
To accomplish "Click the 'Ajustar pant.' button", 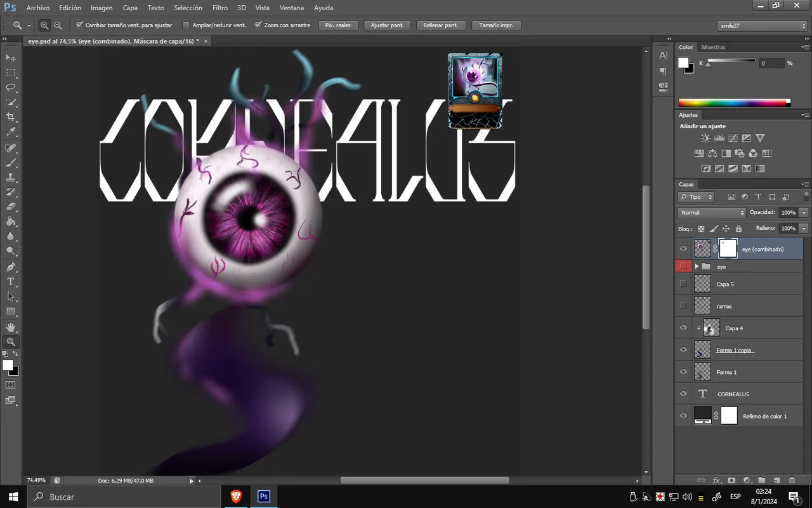I will pos(388,25).
